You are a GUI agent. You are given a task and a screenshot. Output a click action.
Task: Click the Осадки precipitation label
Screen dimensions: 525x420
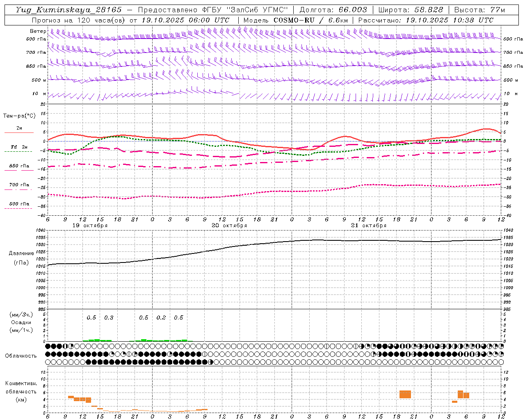[x=21, y=322]
